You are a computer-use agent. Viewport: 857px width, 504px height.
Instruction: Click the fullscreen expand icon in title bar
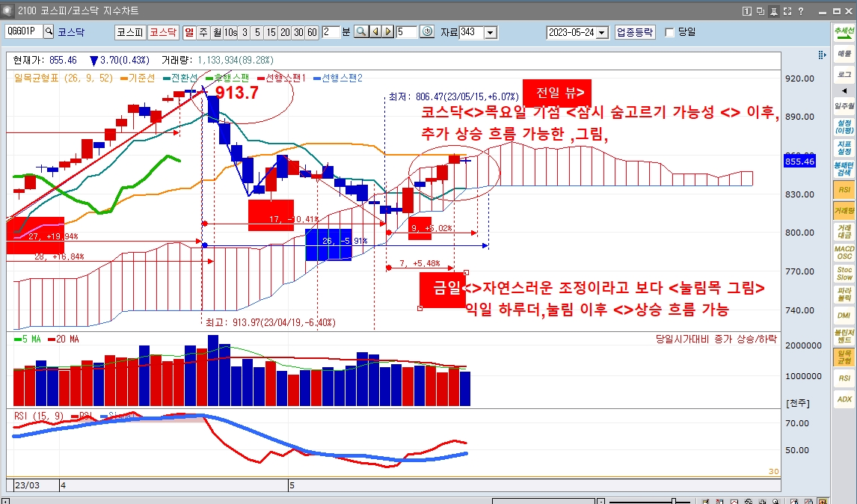pos(787,11)
